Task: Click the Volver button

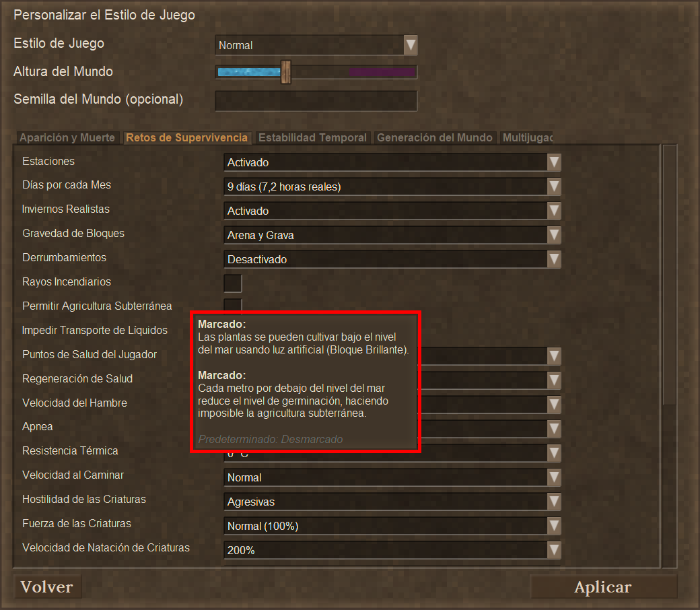Action: [47, 587]
